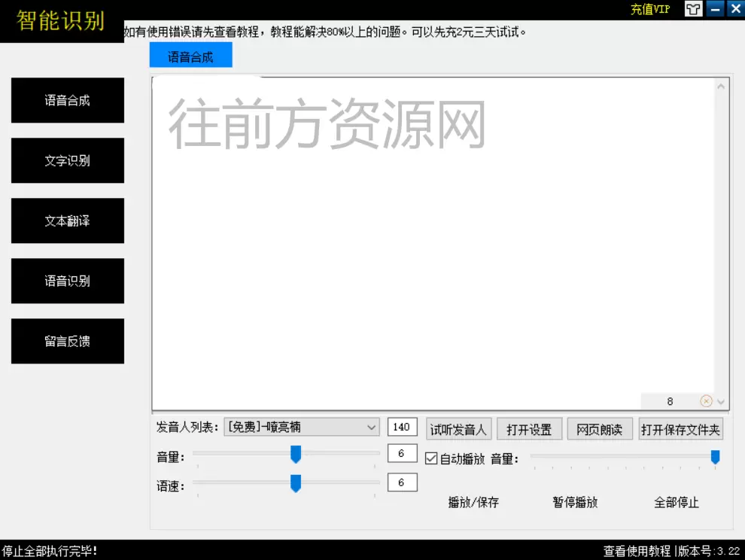
Task: Click 打开保存文件夹 button
Action: click(x=680, y=430)
